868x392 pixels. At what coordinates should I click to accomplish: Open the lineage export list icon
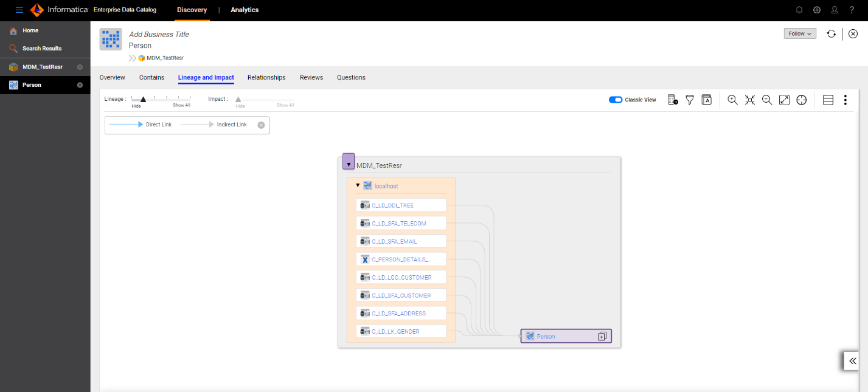[673, 100]
